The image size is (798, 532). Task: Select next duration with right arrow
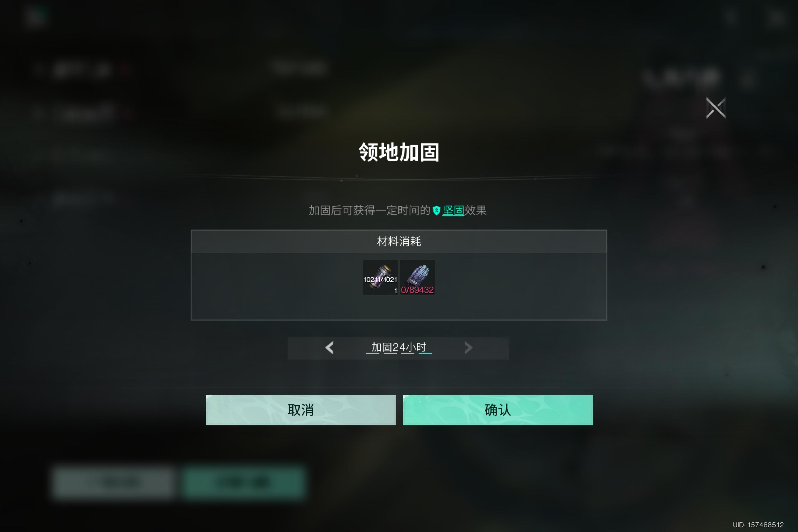coord(468,347)
